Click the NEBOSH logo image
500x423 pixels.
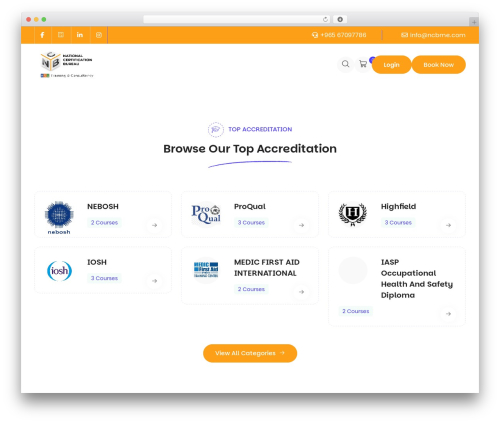coord(59,217)
